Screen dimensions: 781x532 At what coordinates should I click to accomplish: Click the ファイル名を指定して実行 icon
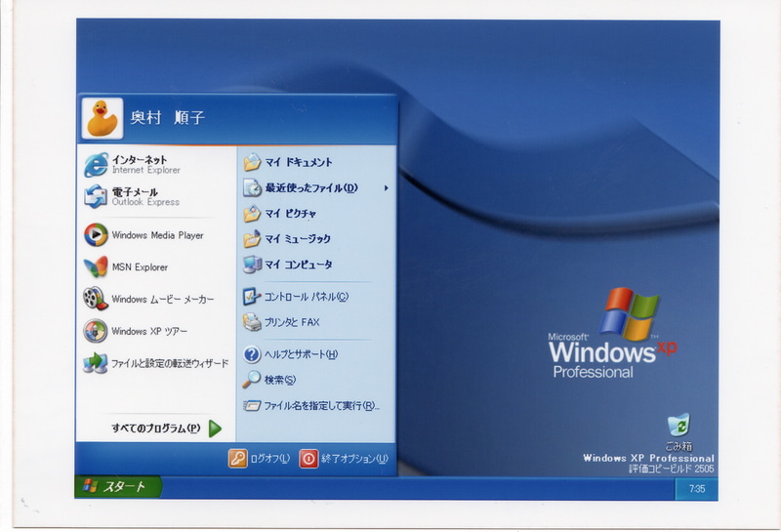point(252,405)
